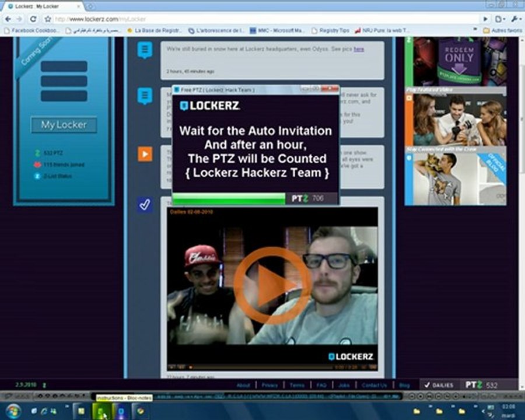
Task: Click the blue checkmark Dailies feed icon
Action: [x=145, y=204]
